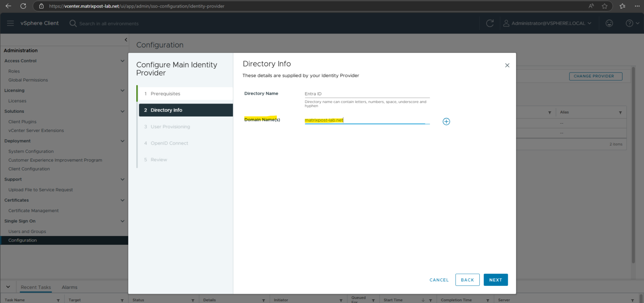Collapse the Administration navigation pane
The height and width of the screenshot is (303, 644).
coord(125,39)
